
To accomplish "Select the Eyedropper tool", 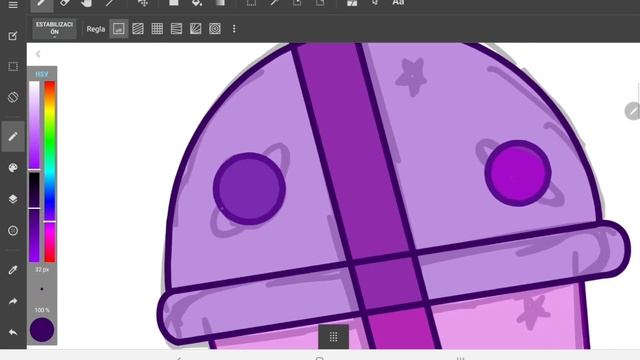I will pyautogui.click(x=13, y=270).
